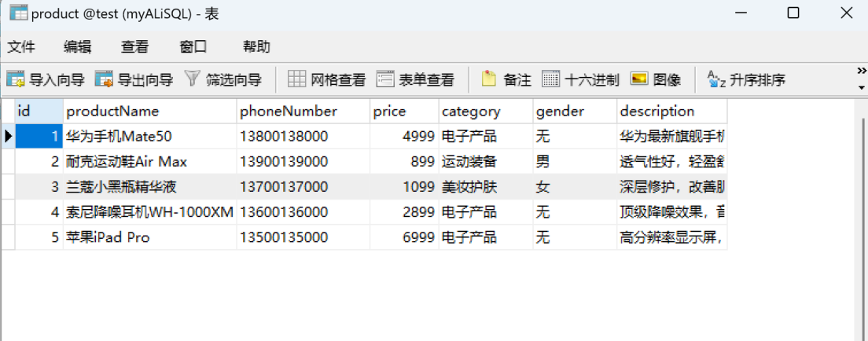The height and width of the screenshot is (341, 868).
Task: Maximize the product table window
Action: (793, 13)
